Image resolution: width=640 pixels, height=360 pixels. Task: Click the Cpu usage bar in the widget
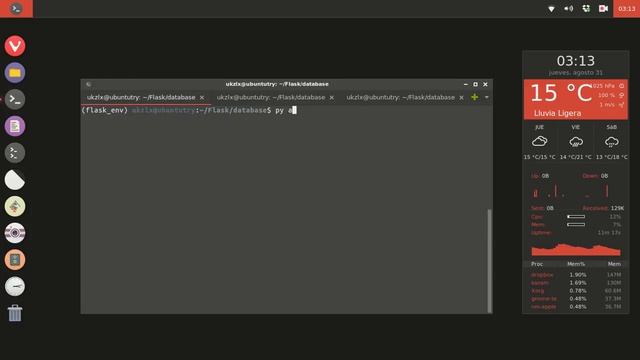coord(576,217)
